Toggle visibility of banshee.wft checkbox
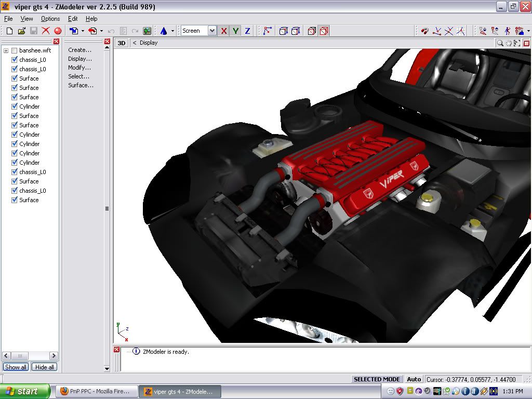This screenshot has width=532, height=399. pyautogui.click(x=15, y=50)
